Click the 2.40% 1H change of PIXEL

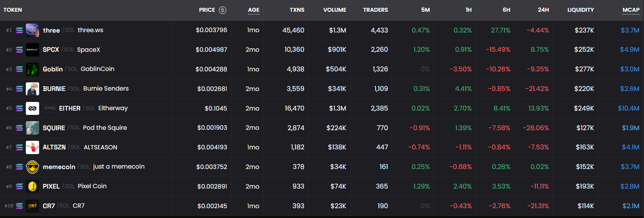click(x=462, y=187)
